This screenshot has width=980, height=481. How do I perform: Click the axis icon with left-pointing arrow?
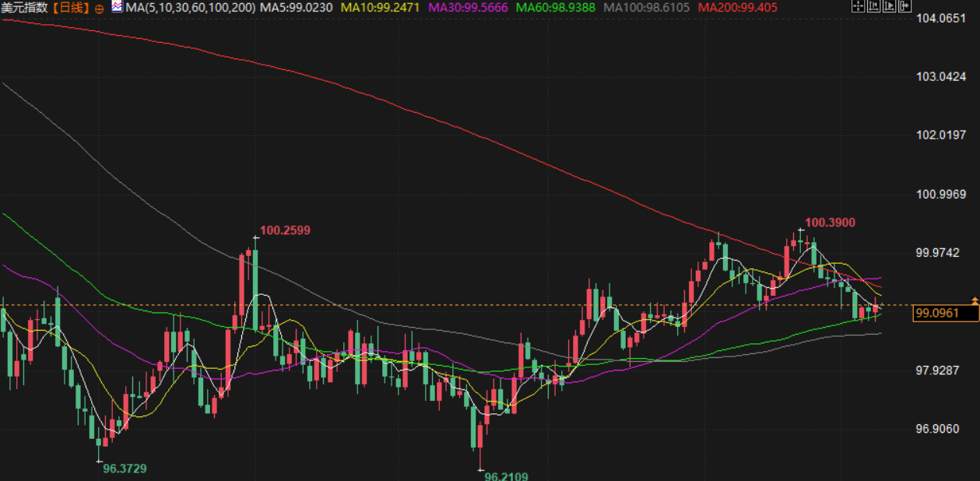(x=873, y=6)
